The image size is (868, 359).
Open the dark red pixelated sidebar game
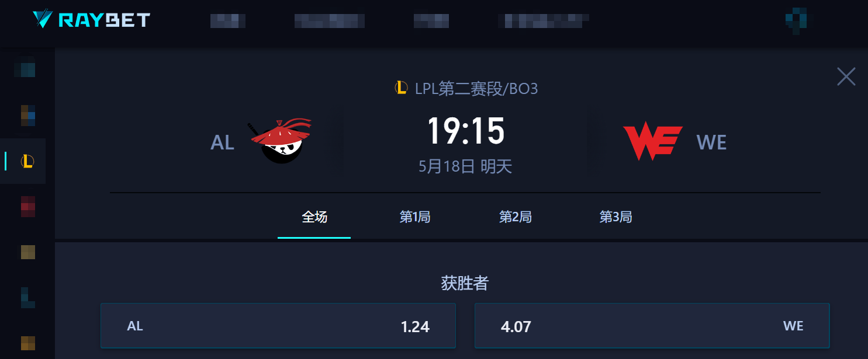tap(28, 207)
